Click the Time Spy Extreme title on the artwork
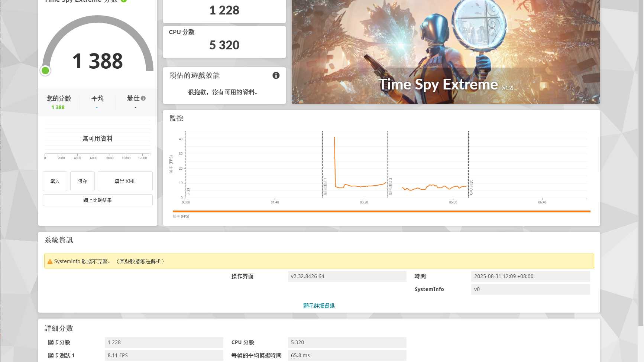The width and height of the screenshot is (644, 362). (438, 85)
